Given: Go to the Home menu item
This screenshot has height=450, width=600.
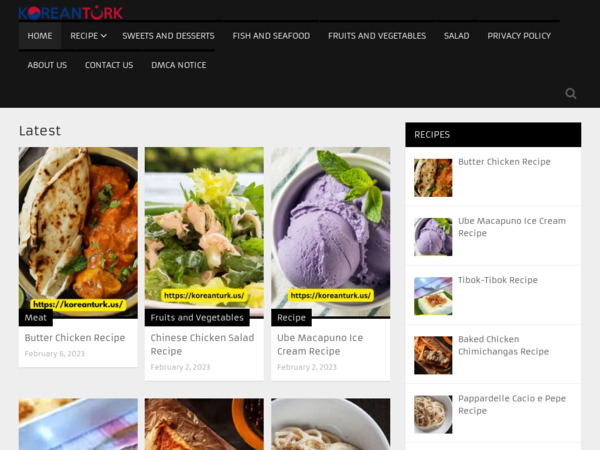Looking at the screenshot, I should (40, 36).
